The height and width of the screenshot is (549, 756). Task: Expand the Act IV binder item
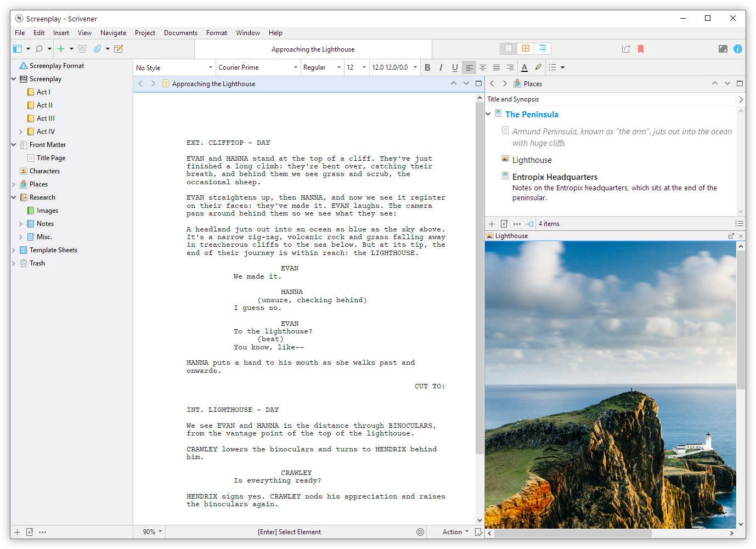point(22,132)
